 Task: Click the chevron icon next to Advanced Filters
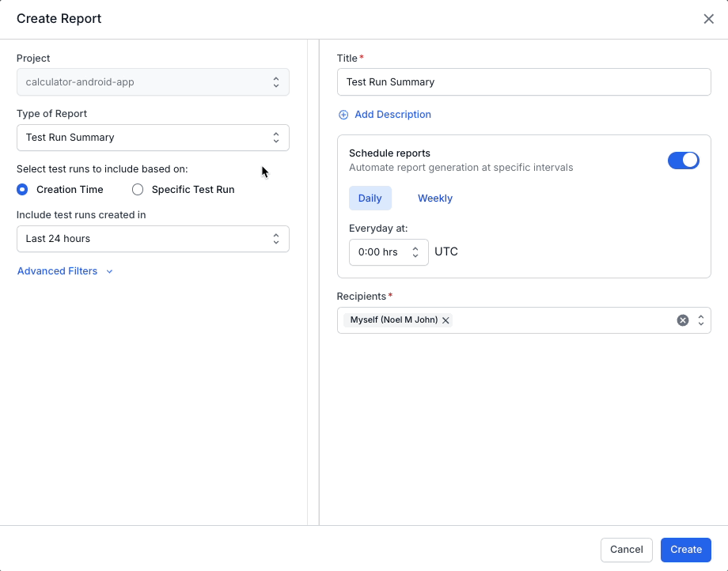click(x=109, y=271)
